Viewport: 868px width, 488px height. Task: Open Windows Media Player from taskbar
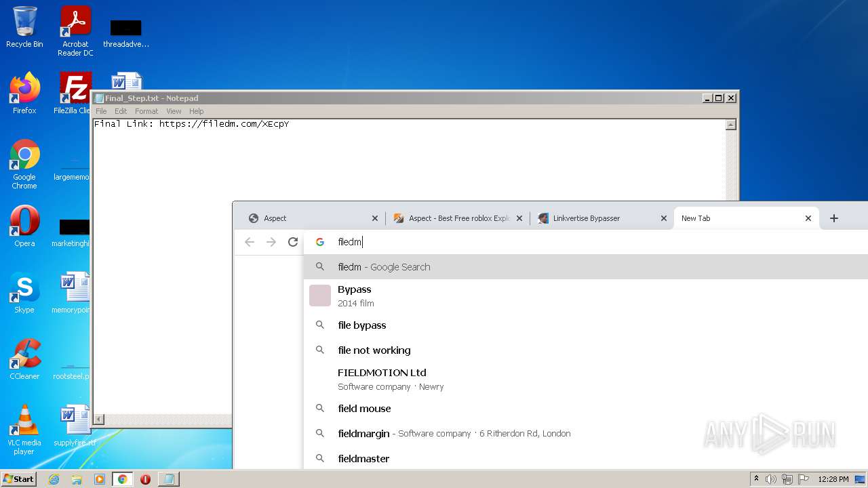coord(100,479)
